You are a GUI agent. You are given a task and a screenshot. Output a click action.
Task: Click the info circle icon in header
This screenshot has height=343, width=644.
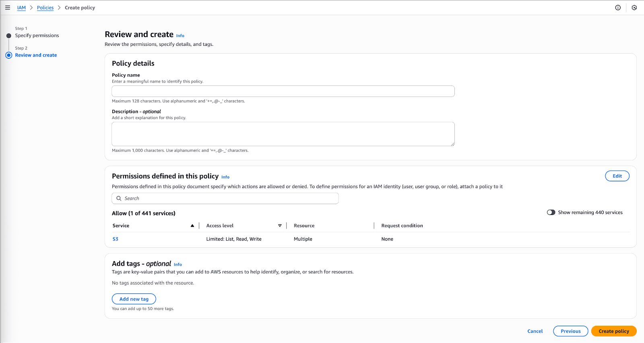click(618, 8)
